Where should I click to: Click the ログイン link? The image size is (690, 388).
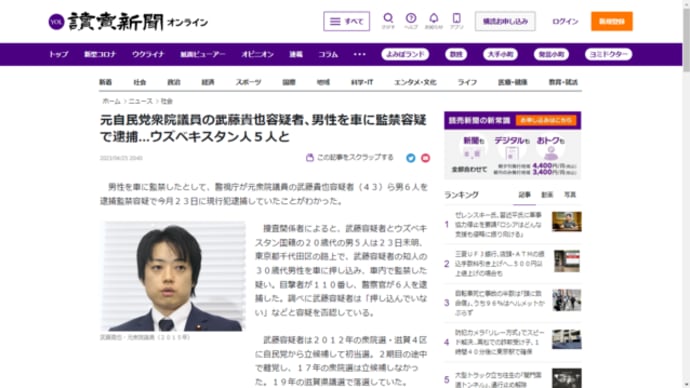point(565,21)
